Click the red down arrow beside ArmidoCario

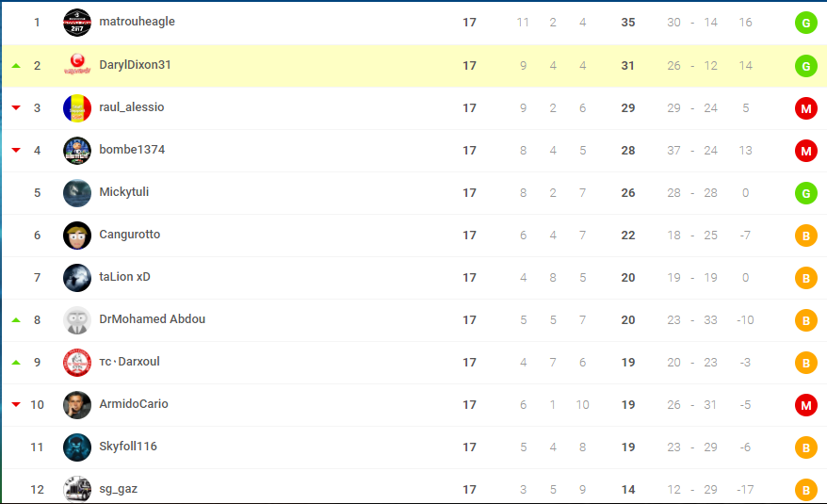tap(16, 405)
